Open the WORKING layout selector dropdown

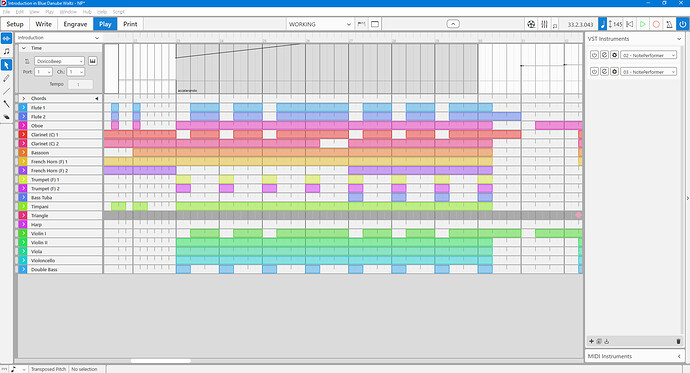tap(320, 24)
